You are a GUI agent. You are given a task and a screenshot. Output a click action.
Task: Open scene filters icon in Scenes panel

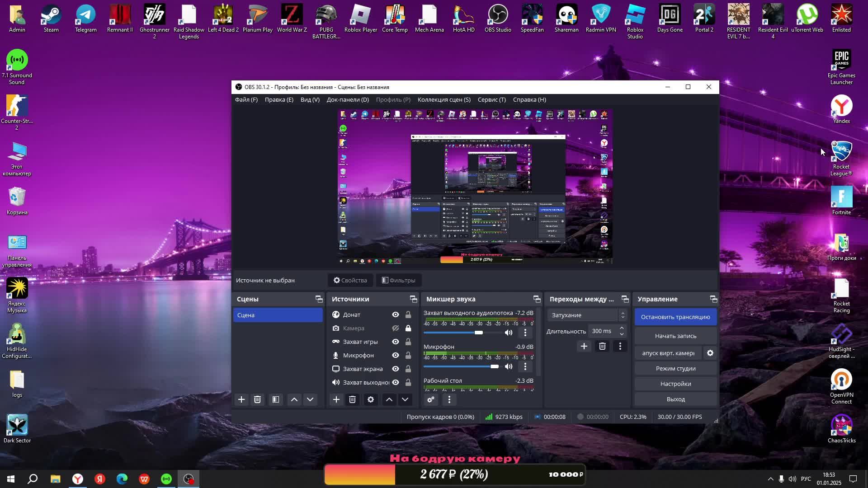tap(275, 399)
